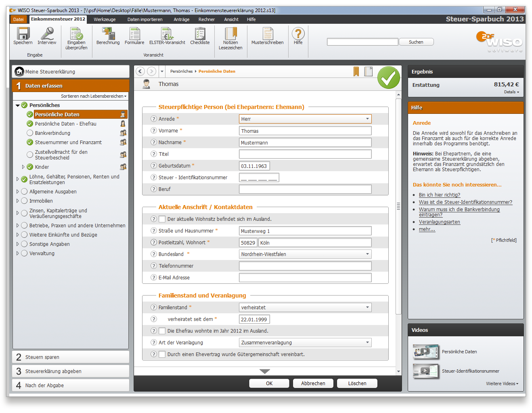Open the Bundesland dropdown list
532x413 pixels.
(x=367, y=254)
